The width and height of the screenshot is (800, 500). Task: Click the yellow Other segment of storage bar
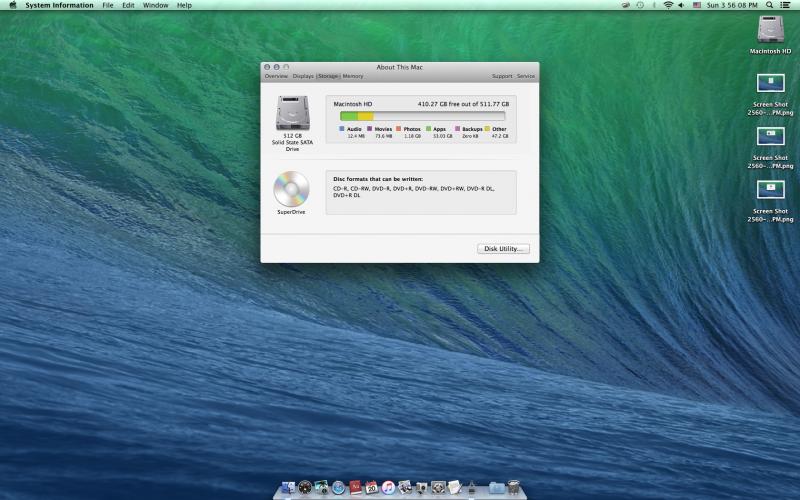coord(365,116)
